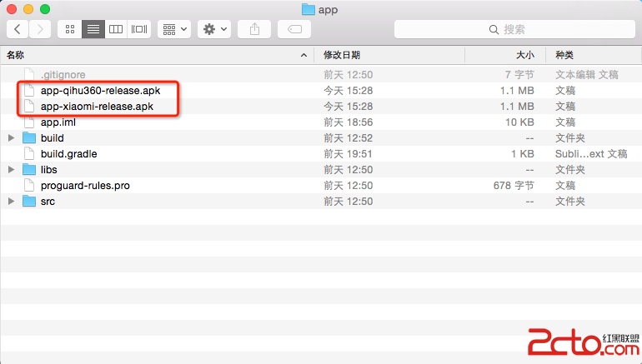Viewport: 642px width, 364px height.
Task: Expand the libs folder disclosure triangle
Action: pos(12,169)
